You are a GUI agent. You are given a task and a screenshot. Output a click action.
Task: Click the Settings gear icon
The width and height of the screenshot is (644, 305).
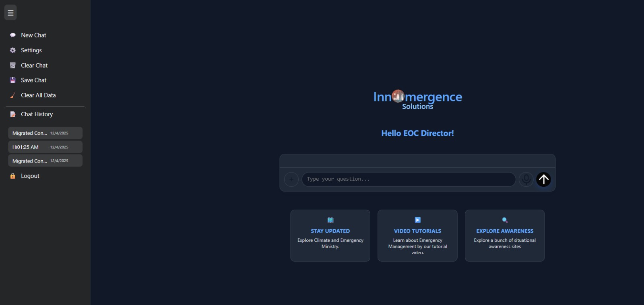coord(13,50)
